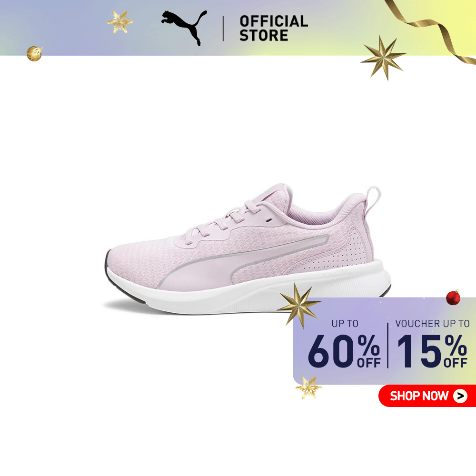476x476 pixels.
Task: Click the large gold star near header
Action: [383, 58]
